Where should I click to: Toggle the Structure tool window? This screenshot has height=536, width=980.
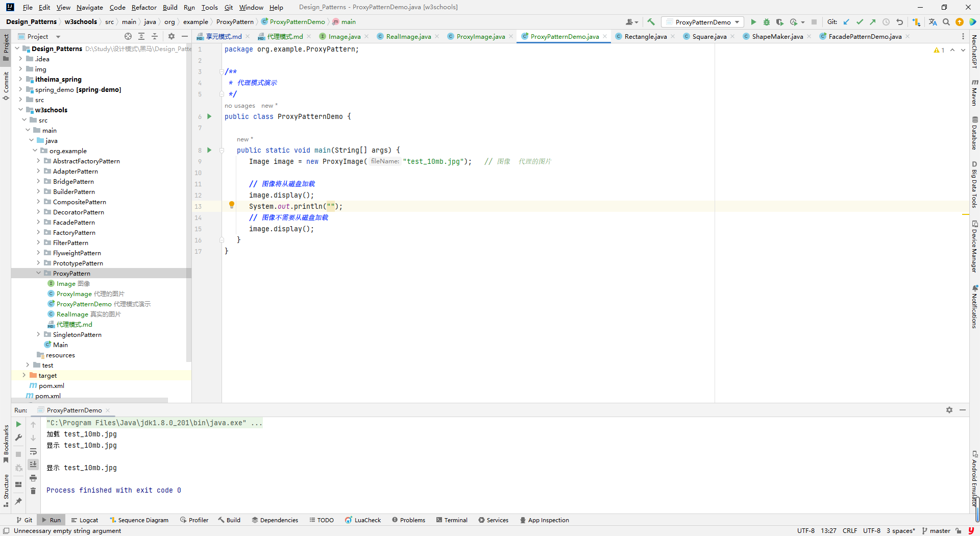coord(6,490)
